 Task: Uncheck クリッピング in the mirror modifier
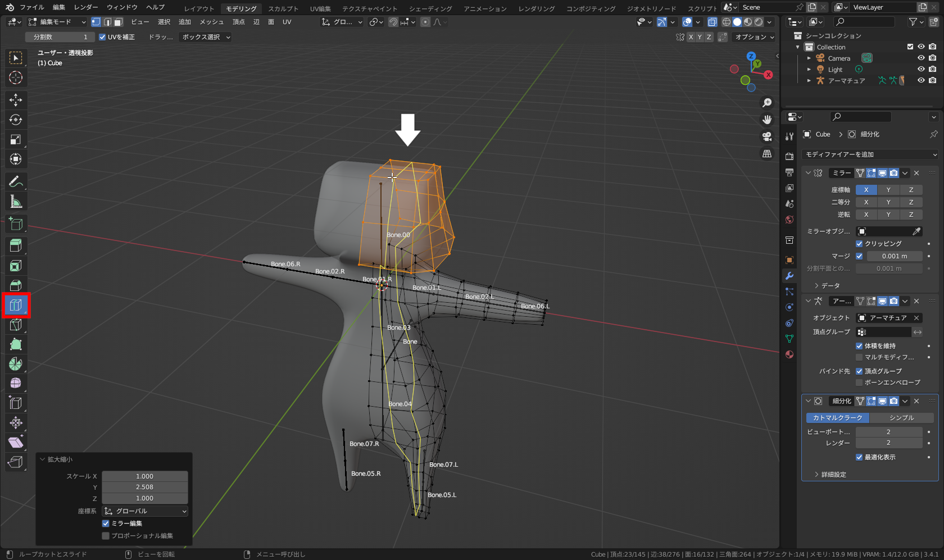coord(859,244)
